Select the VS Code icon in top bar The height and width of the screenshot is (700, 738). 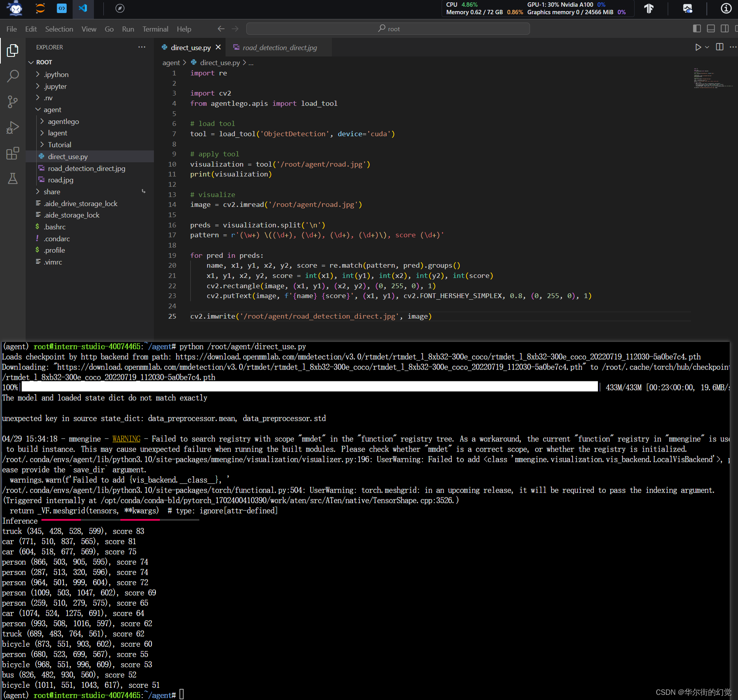pyautogui.click(x=83, y=8)
